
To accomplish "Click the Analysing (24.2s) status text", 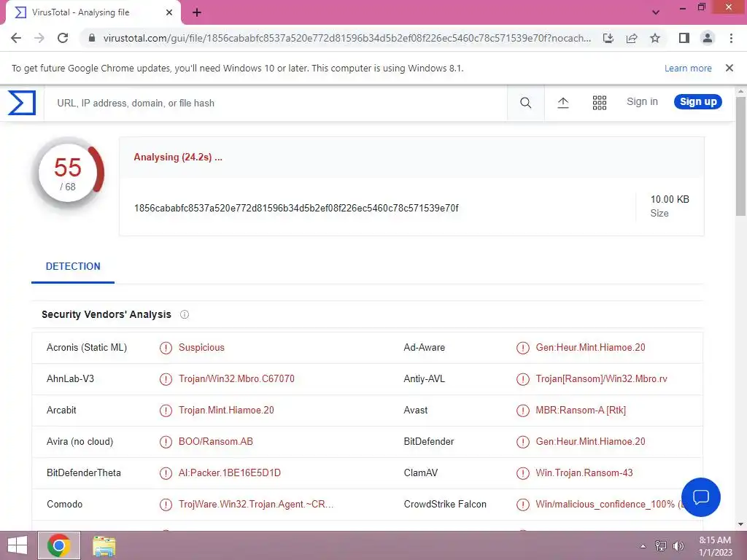I will click(x=178, y=157).
